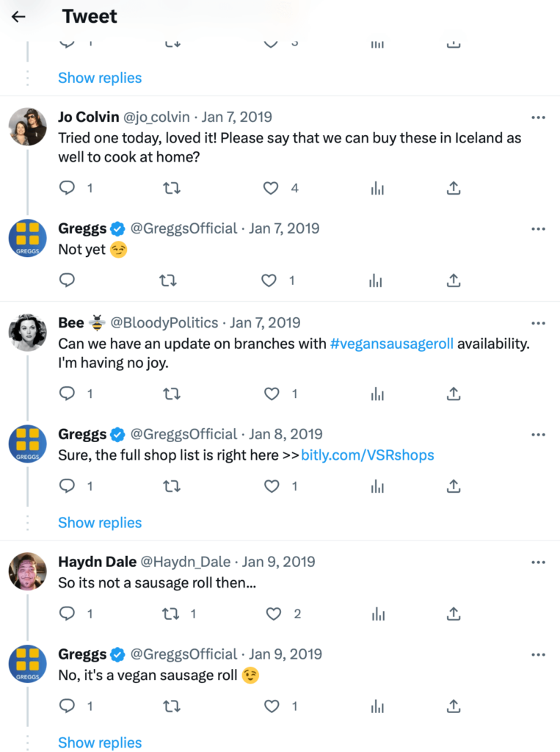Open the three-dot menu on Jo Colvin's tweet
Image resolution: width=560 pixels, height=752 pixels.
coord(538,117)
